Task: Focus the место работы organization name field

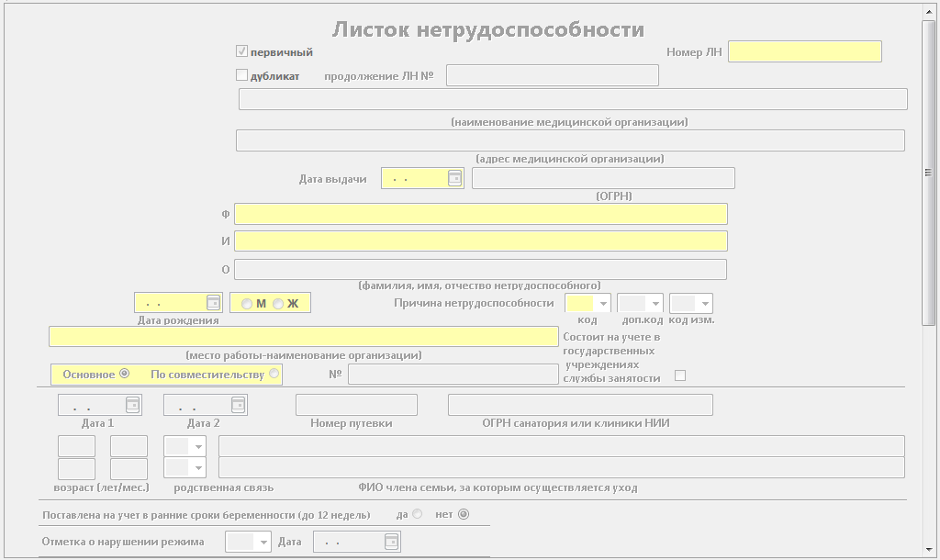Action: [x=303, y=337]
